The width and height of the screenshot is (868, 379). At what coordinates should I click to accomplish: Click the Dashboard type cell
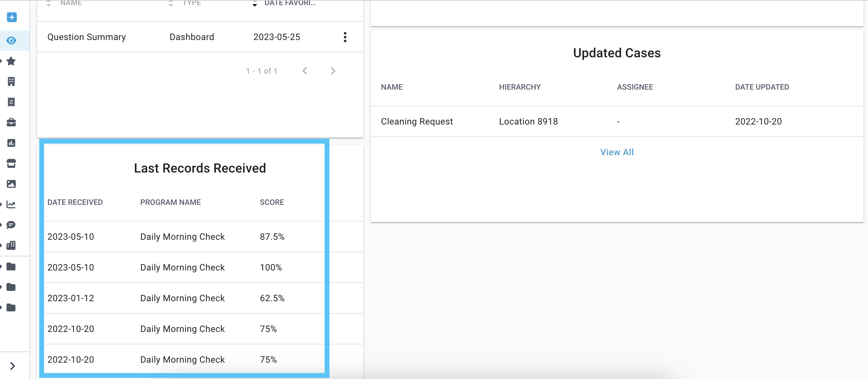192,37
